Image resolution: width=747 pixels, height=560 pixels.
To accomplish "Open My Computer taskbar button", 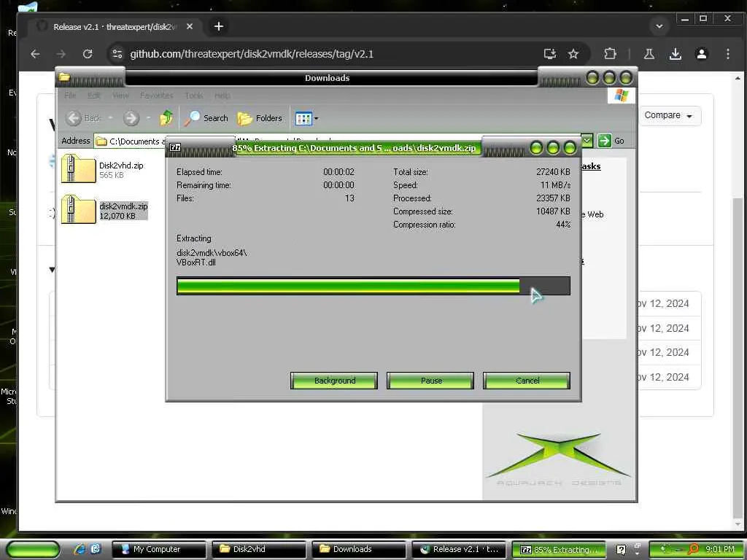I will tap(160, 549).
